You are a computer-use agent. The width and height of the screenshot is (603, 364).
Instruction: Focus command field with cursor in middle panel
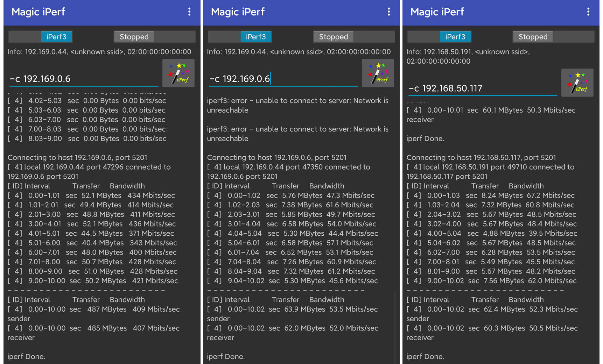coord(283,79)
